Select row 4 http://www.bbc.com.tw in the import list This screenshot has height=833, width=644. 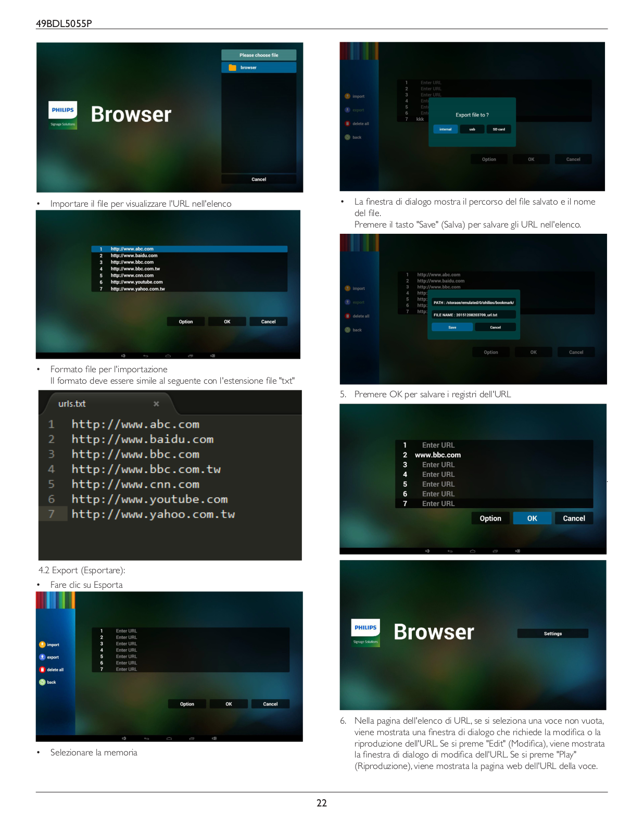tap(190, 269)
